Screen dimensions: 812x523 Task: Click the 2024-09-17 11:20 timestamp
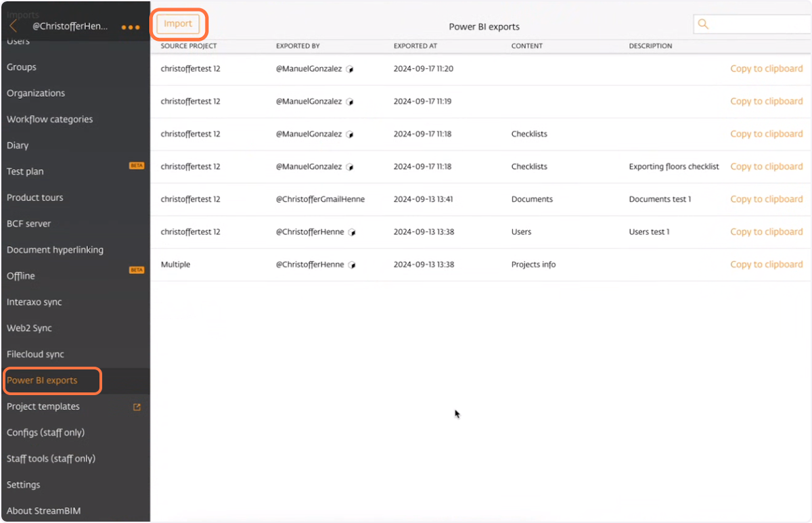[x=424, y=68]
